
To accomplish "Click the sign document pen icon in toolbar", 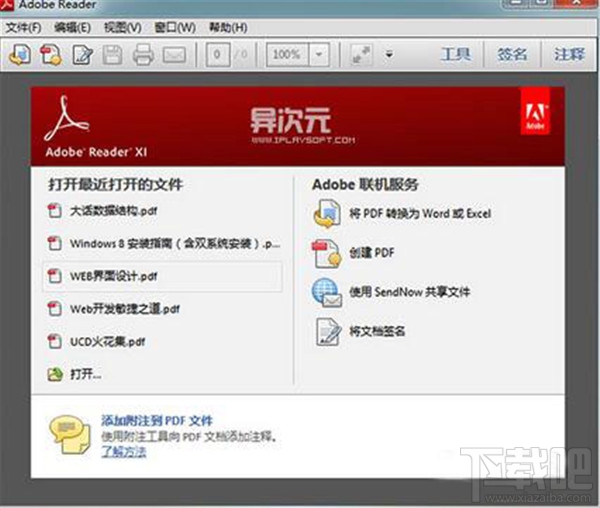I will point(83,55).
